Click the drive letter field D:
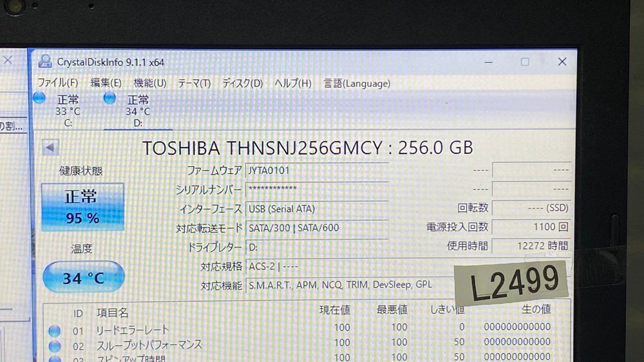Screen dimensions: 644x362 pyautogui.click(x=317, y=247)
